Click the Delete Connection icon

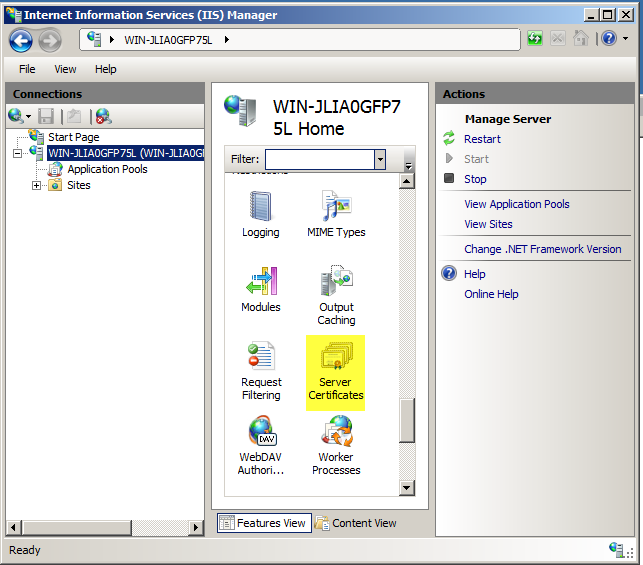click(x=104, y=116)
